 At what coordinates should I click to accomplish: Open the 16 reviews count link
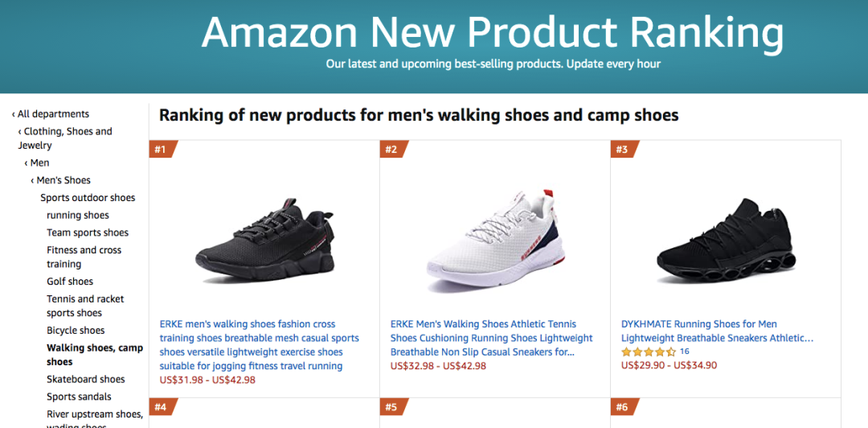point(685,352)
